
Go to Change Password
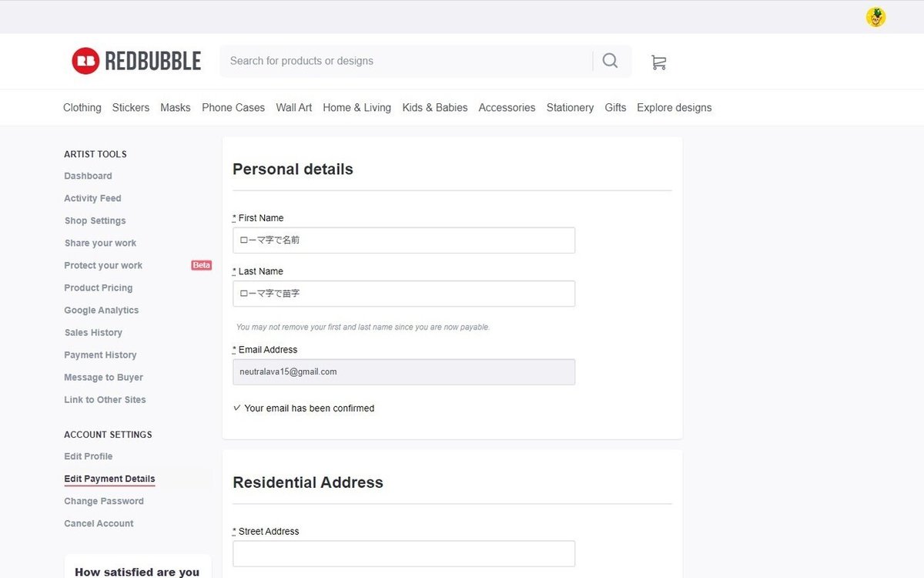coord(104,501)
